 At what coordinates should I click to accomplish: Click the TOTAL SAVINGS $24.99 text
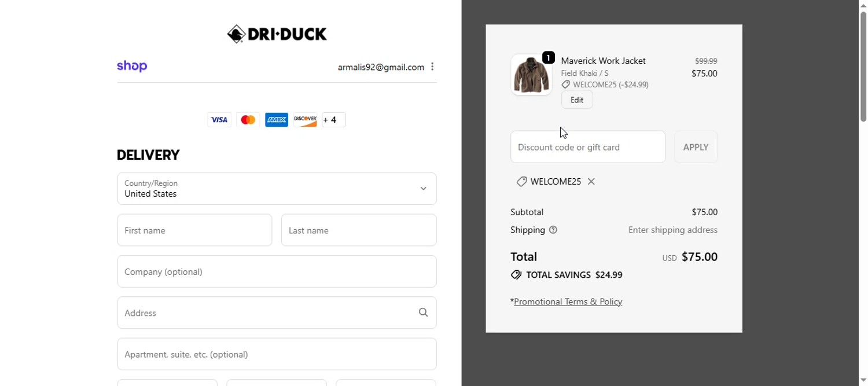pyautogui.click(x=574, y=275)
